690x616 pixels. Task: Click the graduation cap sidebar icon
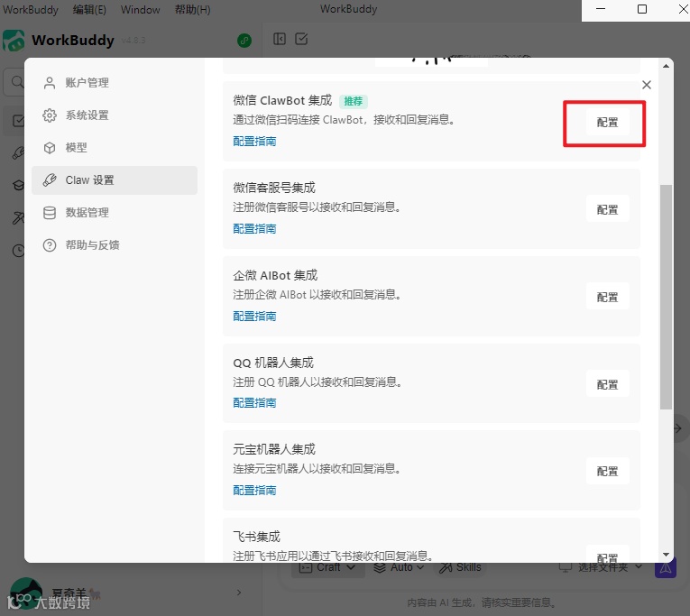[18, 185]
